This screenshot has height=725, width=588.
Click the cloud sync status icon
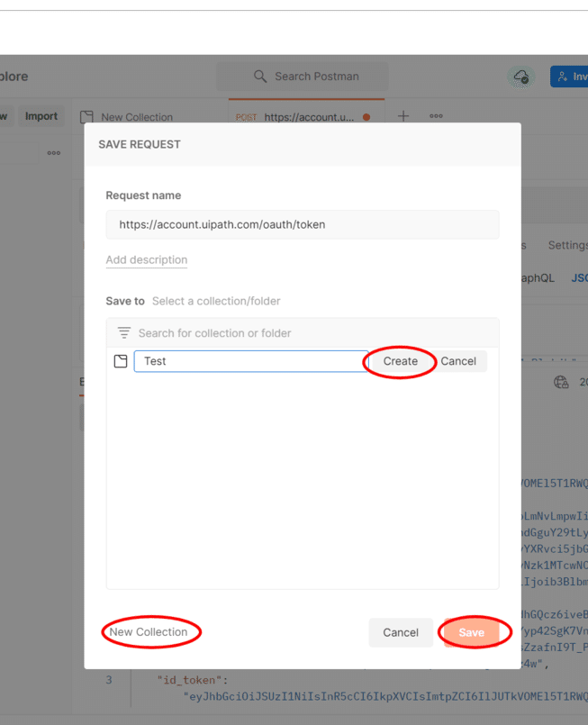click(x=522, y=77)
